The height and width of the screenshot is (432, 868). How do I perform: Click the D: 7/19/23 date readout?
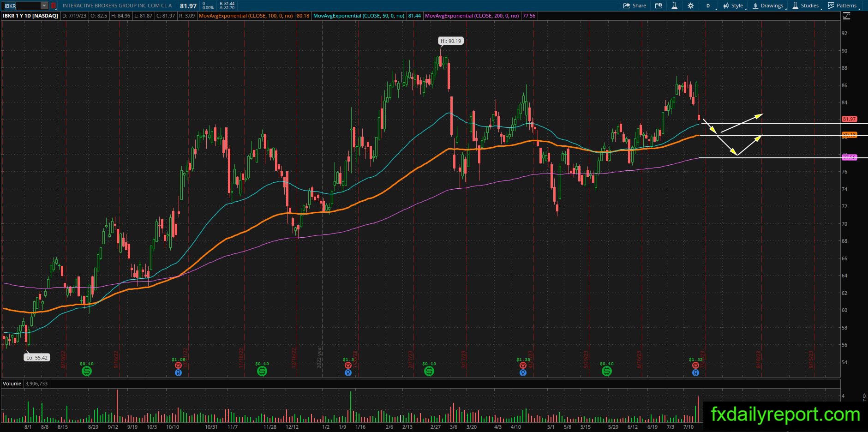75,16
